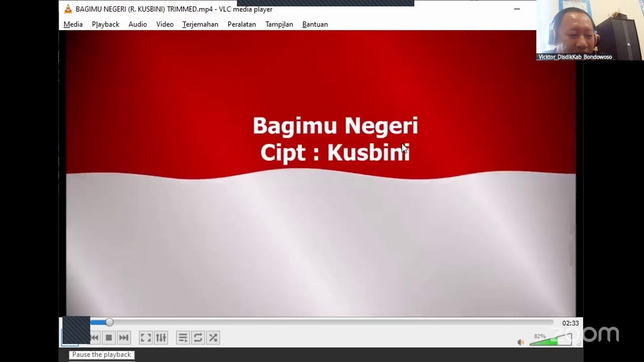This screenshot has width=644, height=362.
Task: Toggle fullscreen video mode
Action: tap(145, 338)
